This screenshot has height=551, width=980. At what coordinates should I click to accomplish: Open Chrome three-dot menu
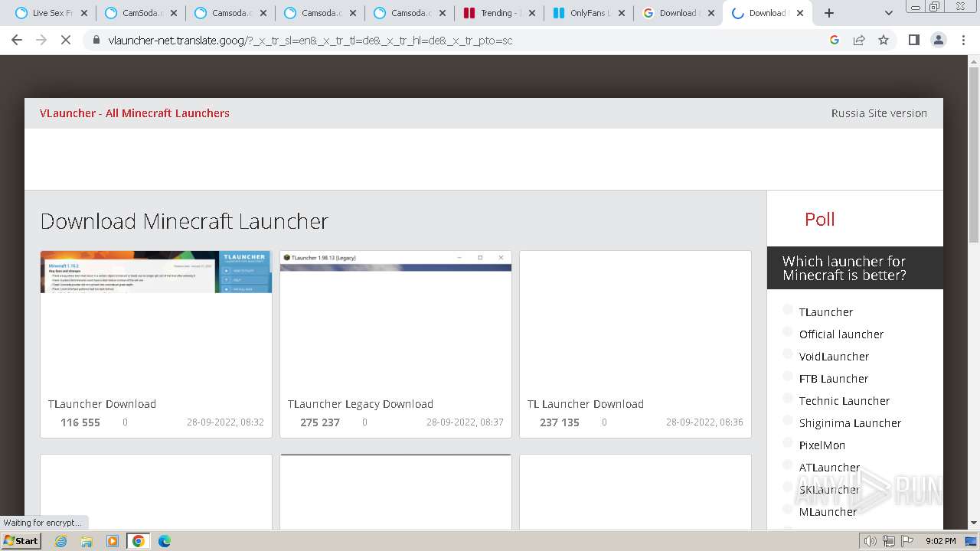coord(963,40)
